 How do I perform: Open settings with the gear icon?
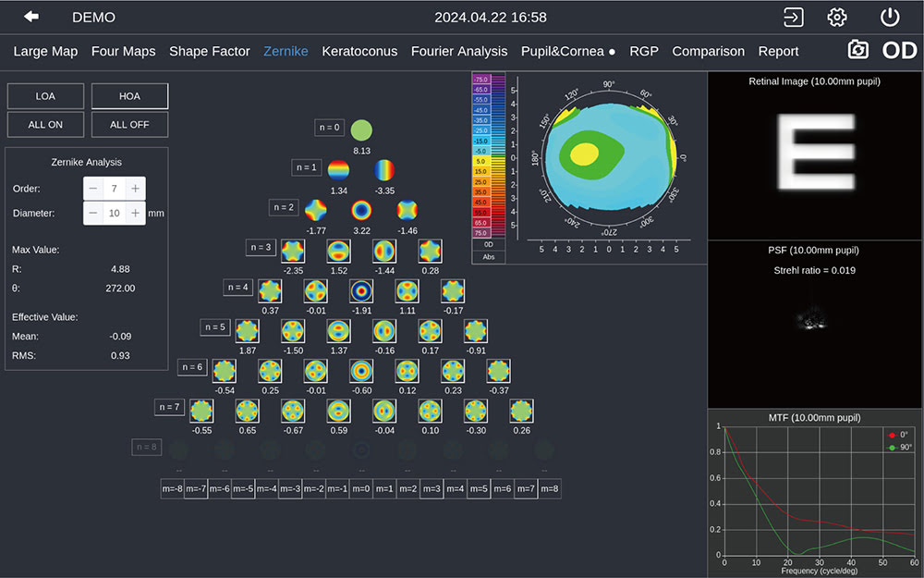837,17
